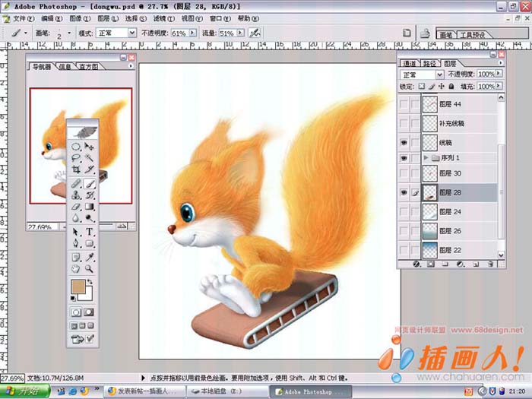
Task: Swap foreground and background colors
Action: tap(90, 282)
